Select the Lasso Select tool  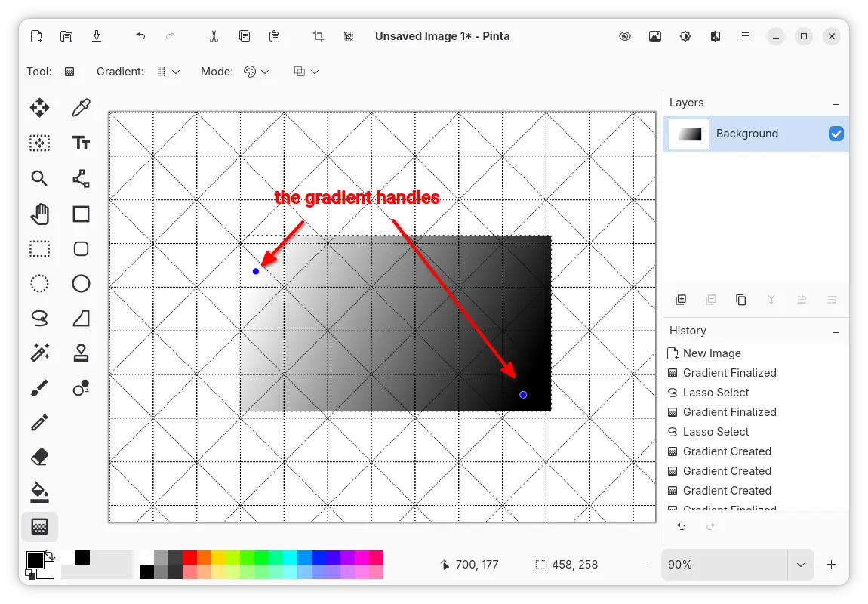tap(39, 318)
